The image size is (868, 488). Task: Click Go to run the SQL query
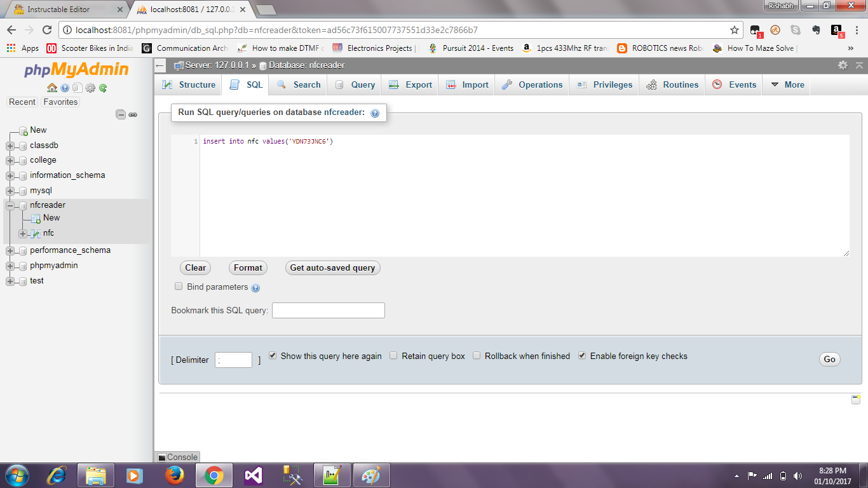tap(830, 359)
